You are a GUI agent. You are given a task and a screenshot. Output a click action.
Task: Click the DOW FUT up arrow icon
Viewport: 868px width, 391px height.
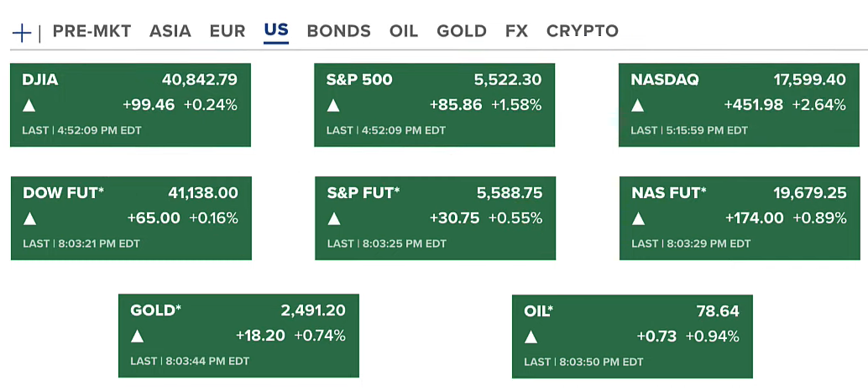point(30,219)
